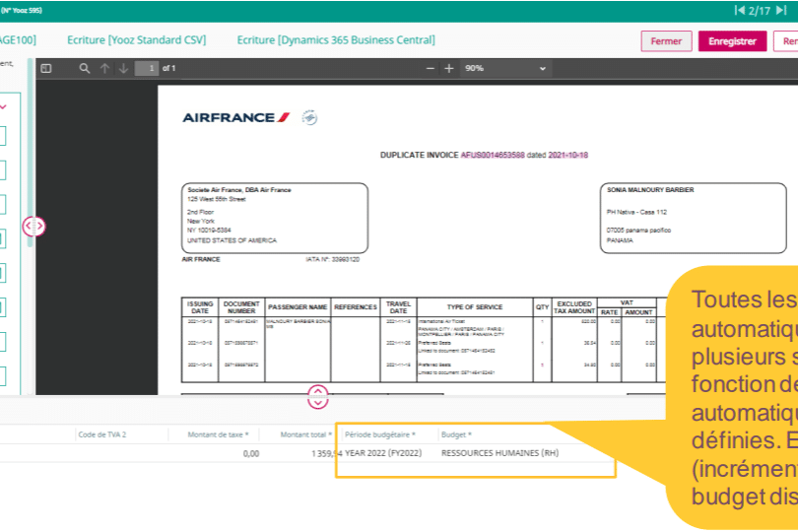This screenshot has width=798, height=532.
Task: Click invoice date 2021-10-18
Action: (568, 156)
